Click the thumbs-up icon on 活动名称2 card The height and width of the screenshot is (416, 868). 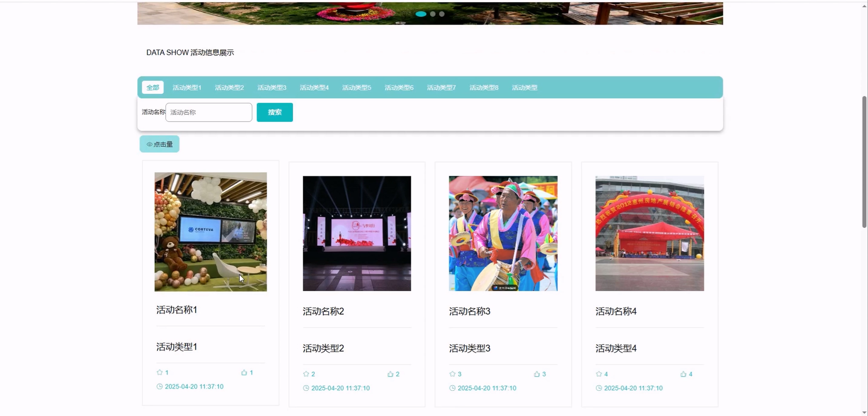point(390,374)
